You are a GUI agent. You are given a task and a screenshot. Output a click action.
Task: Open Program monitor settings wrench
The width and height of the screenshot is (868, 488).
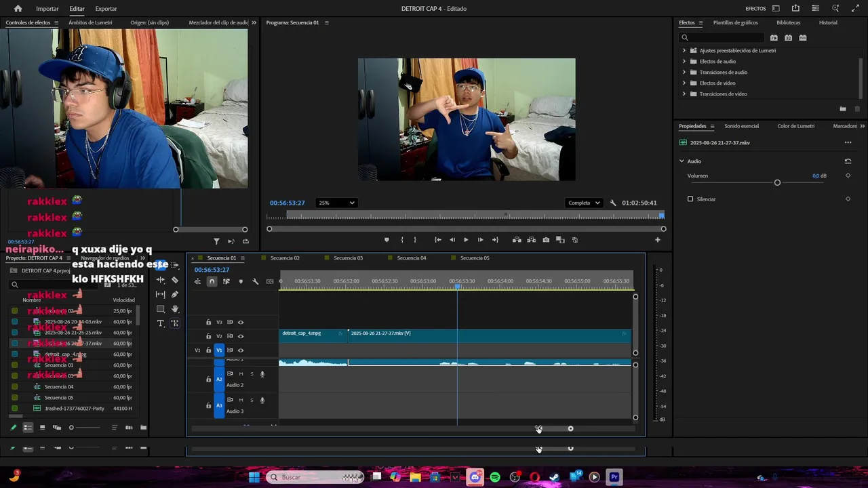[x=613, y=203]
